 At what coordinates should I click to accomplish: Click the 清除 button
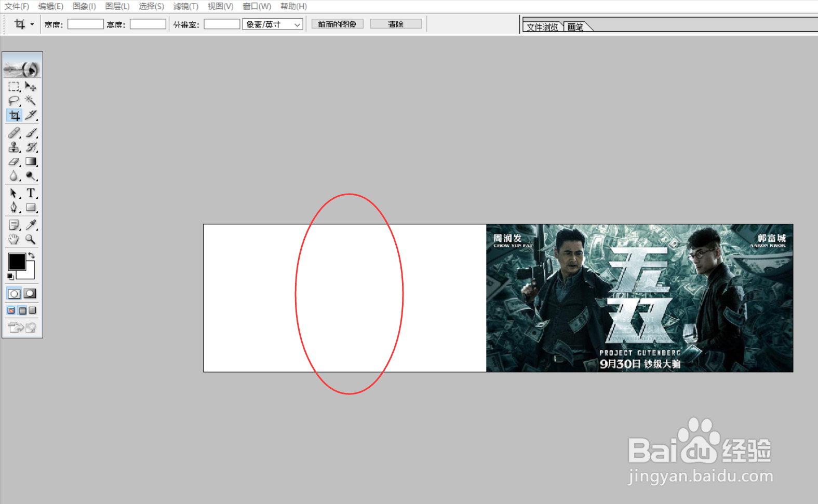[396, 24]
